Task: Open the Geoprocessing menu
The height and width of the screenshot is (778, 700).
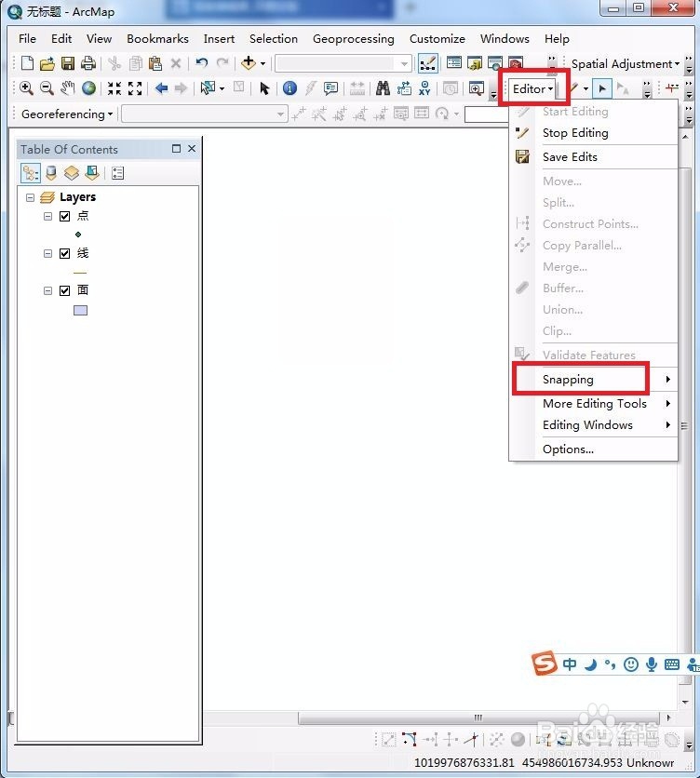Action: click(354, 39)
